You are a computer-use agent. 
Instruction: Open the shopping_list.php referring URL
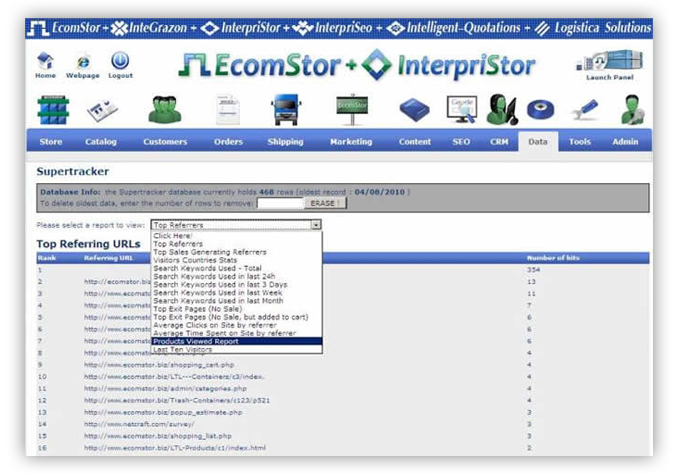click(x=158, y=436)
